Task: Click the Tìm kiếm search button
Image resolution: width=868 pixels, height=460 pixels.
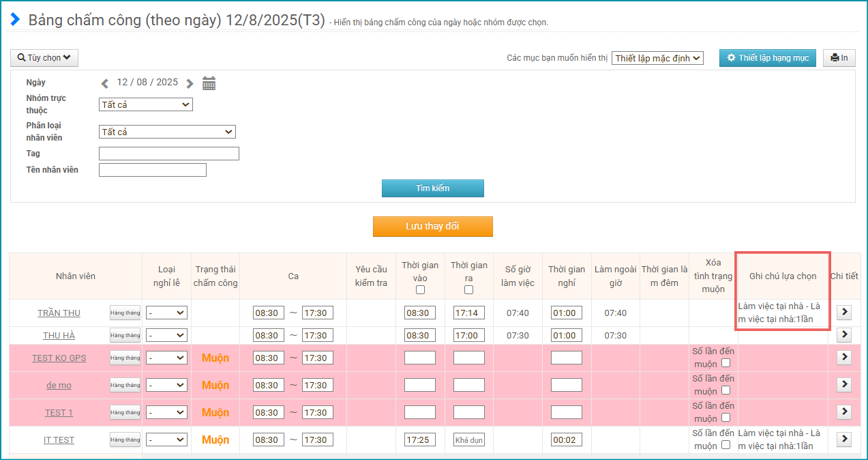Action: 432,188
